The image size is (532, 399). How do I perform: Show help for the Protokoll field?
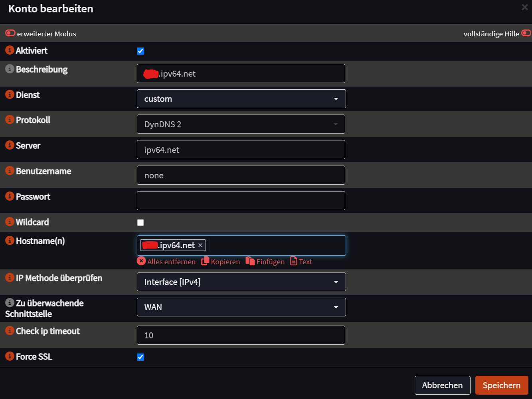tap(10, 120)
